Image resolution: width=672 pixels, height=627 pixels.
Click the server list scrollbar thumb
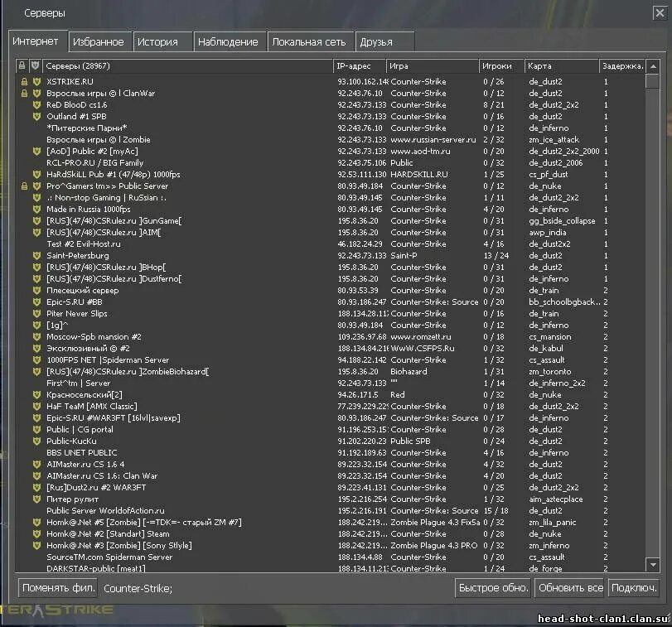tap(652, 80)
